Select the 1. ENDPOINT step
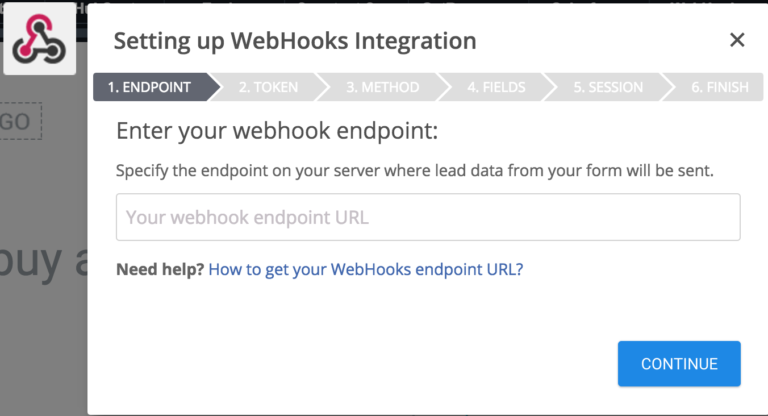Screen dimensions: 768x416 [149, 87]
